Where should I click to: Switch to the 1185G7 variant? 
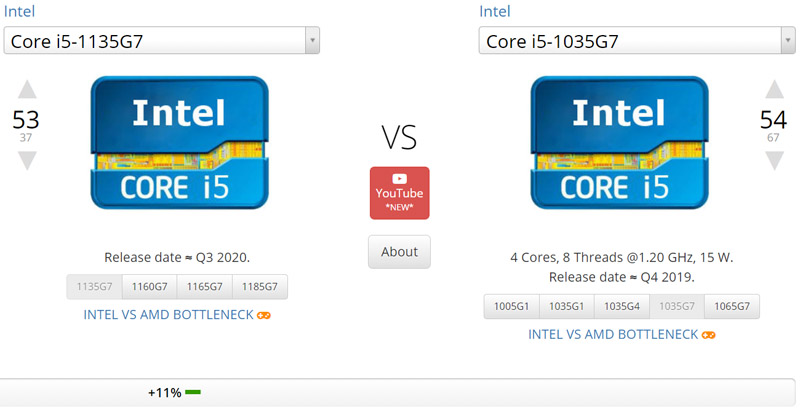coord(260,287)
